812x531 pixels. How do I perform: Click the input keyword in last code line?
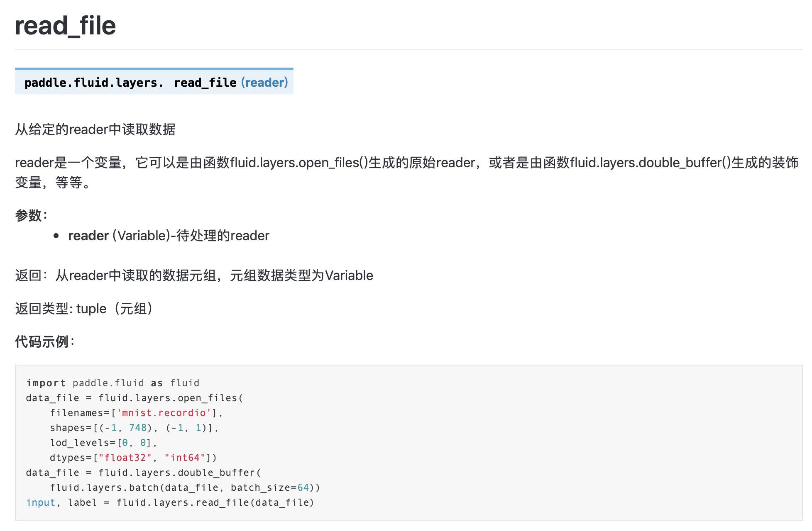(x=41, y=502)
